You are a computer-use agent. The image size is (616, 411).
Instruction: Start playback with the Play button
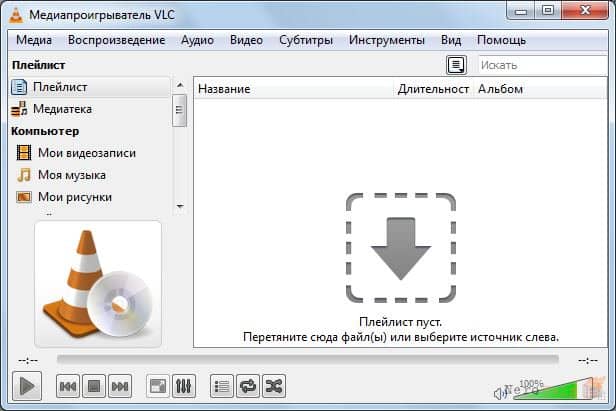click(x=27, y=386)
